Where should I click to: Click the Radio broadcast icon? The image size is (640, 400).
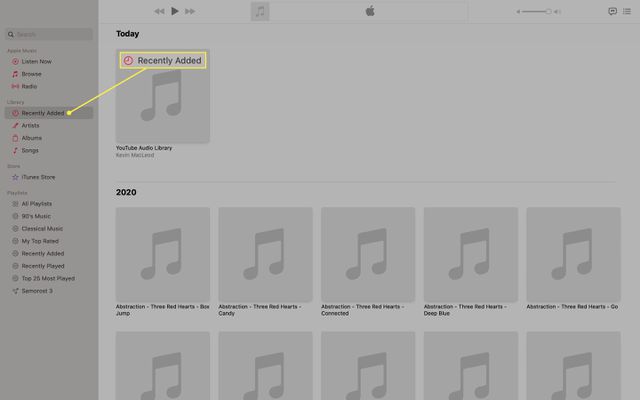(x=15, y=87)
